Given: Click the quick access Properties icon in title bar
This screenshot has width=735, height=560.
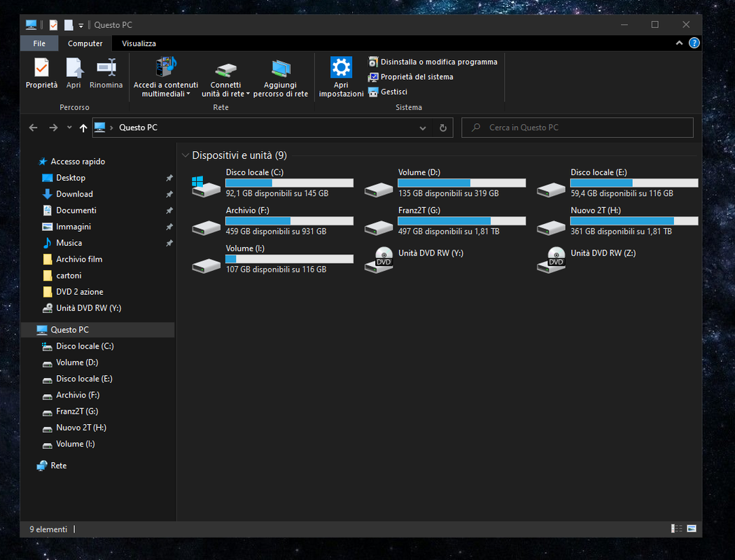Looking at the screenshot, I should click(53, 24).
